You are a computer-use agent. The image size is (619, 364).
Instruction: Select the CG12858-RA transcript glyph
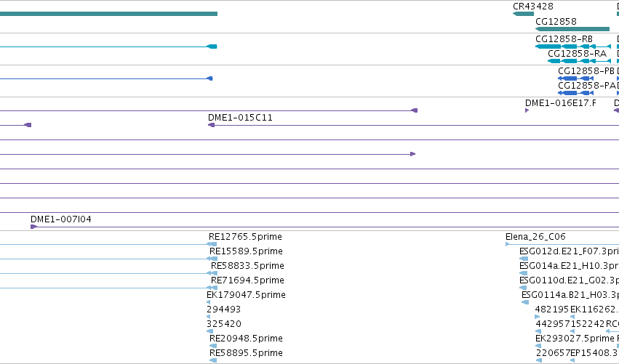[580, 61]
